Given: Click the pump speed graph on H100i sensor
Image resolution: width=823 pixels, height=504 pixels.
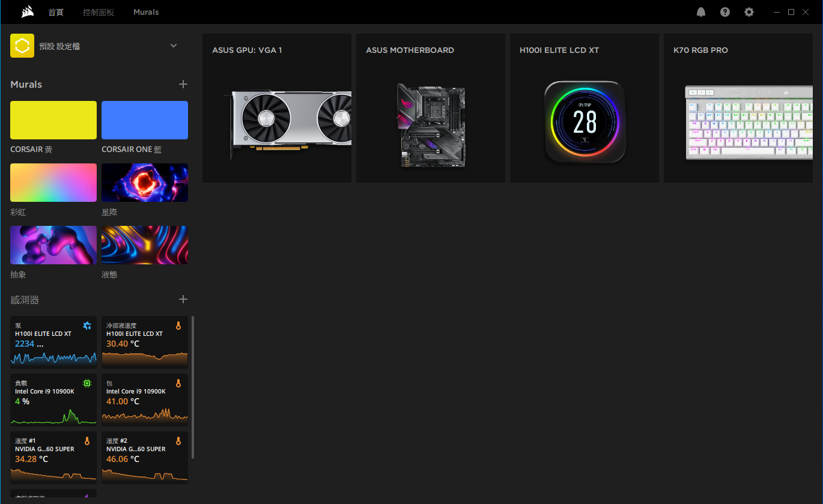Looking at the screenshot, I should 53,359.
